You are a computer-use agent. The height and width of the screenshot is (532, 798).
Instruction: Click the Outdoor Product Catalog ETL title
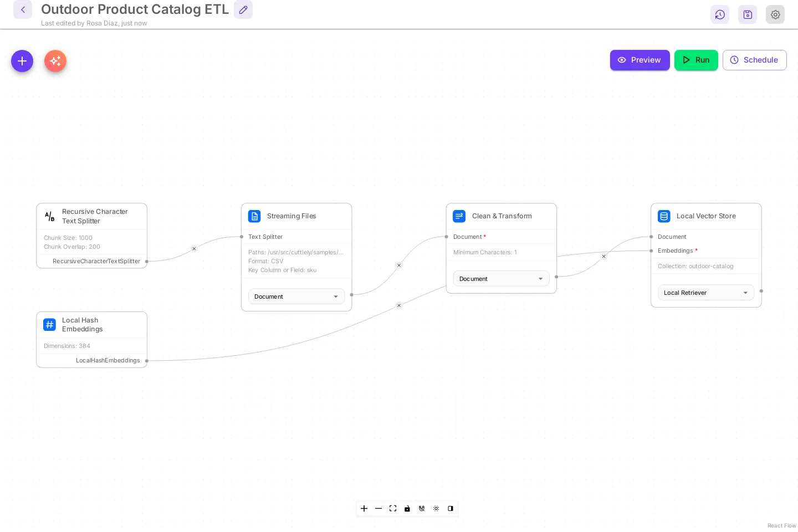click(x=135, y=9)
